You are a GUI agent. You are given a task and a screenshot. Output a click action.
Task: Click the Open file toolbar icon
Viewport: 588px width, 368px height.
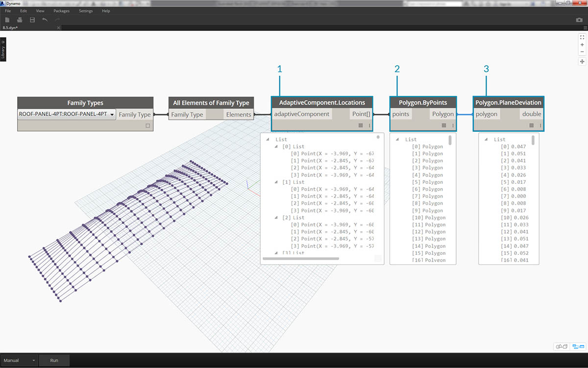(x=20, y=20)
